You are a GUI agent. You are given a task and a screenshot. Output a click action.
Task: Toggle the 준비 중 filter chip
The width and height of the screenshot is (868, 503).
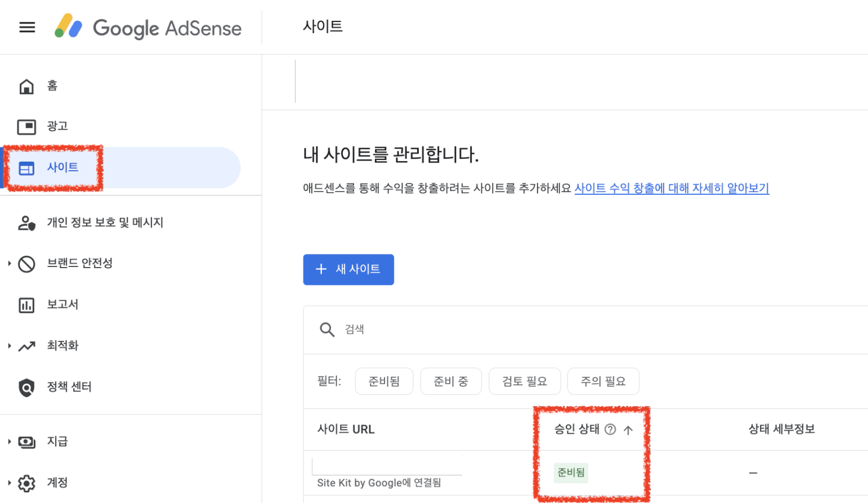pos(451,381)
